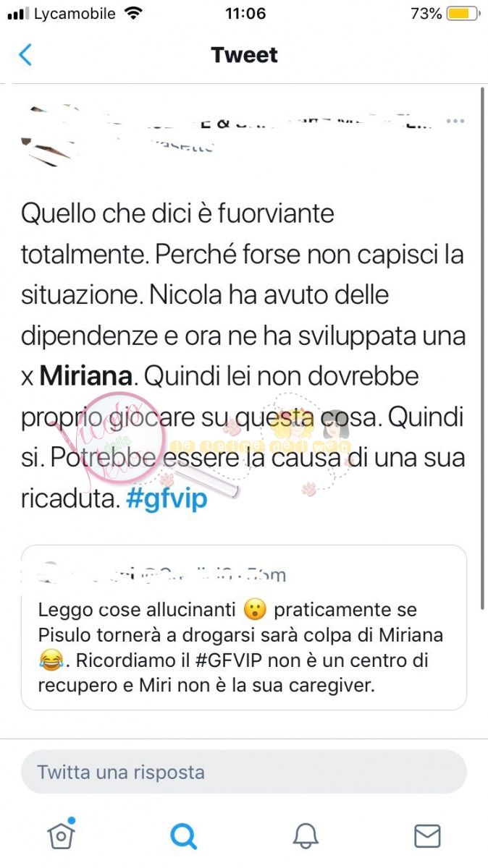The height and width of the screenshot is (868, 488).
Task: Open the Search magnifier tab
Action: [x=183, y=836]
